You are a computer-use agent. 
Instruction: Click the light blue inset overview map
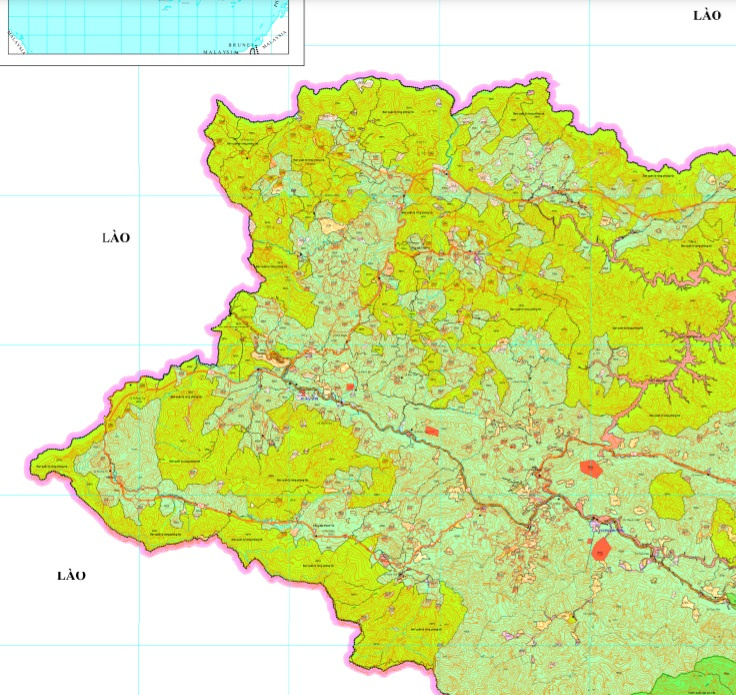click(148, 27)
